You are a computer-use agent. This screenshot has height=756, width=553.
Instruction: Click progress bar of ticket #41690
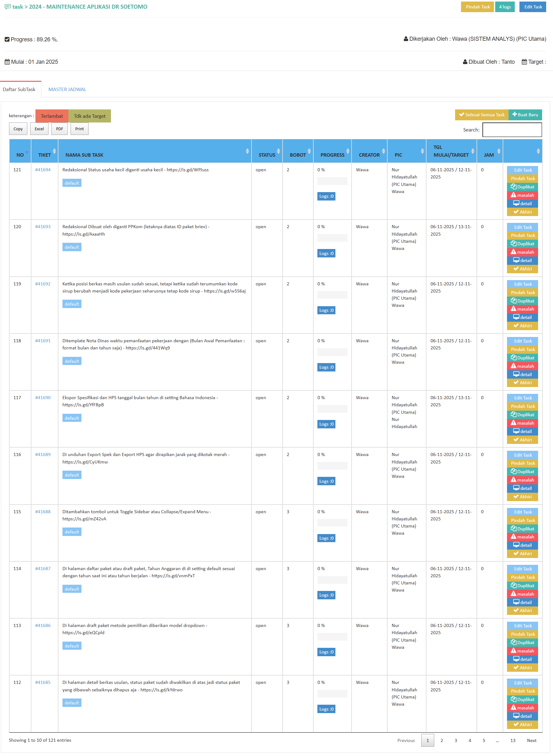click(332, 409)
